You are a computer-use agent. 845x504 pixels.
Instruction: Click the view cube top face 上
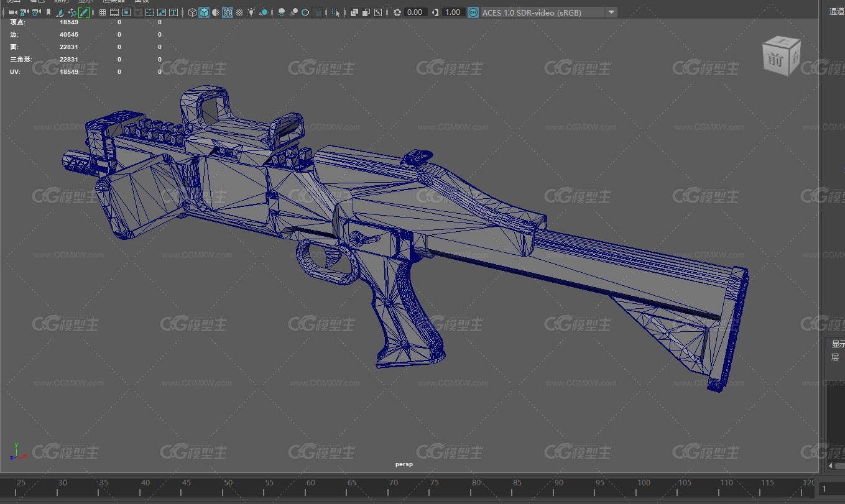782,41
